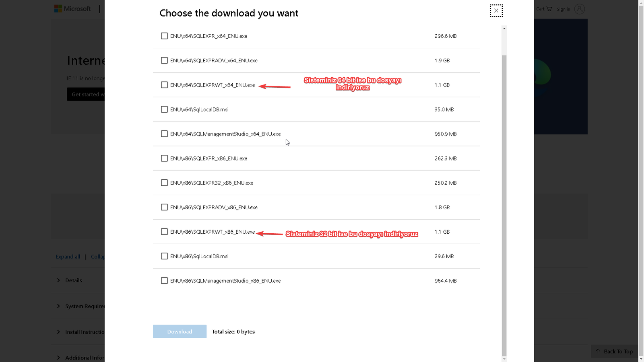
Task: Click the Expand all link
Action: (x=68, y=257)
